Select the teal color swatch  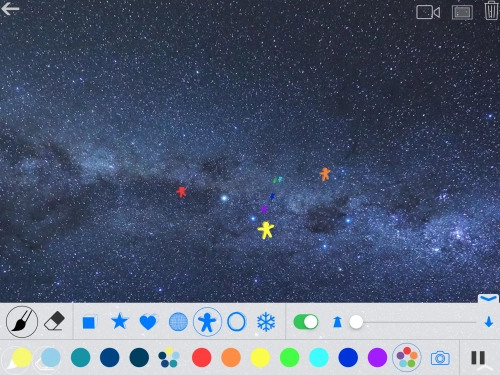click(80, 358)
